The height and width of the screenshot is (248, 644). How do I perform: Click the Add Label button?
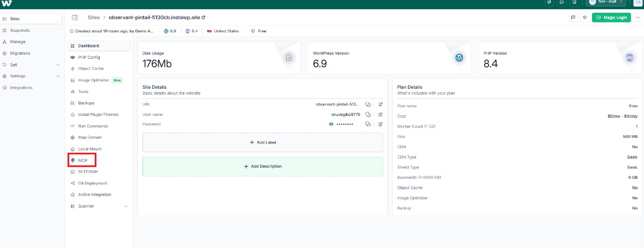pos(263,142)
